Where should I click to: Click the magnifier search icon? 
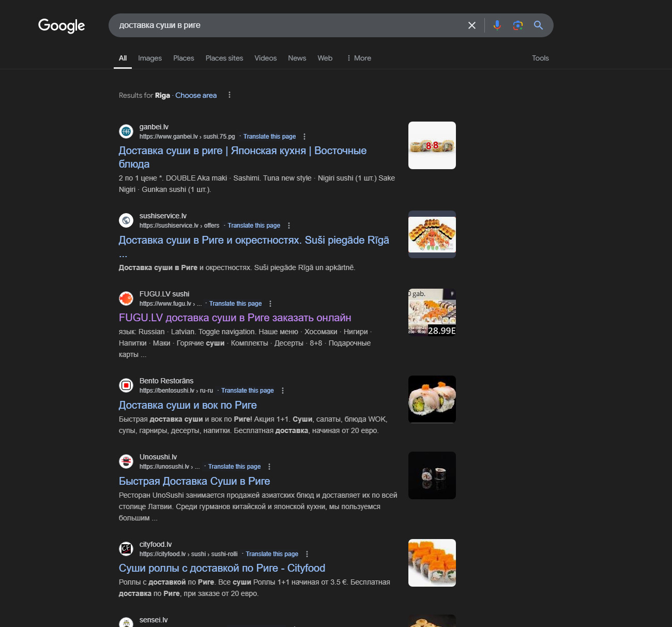(539, 25)
